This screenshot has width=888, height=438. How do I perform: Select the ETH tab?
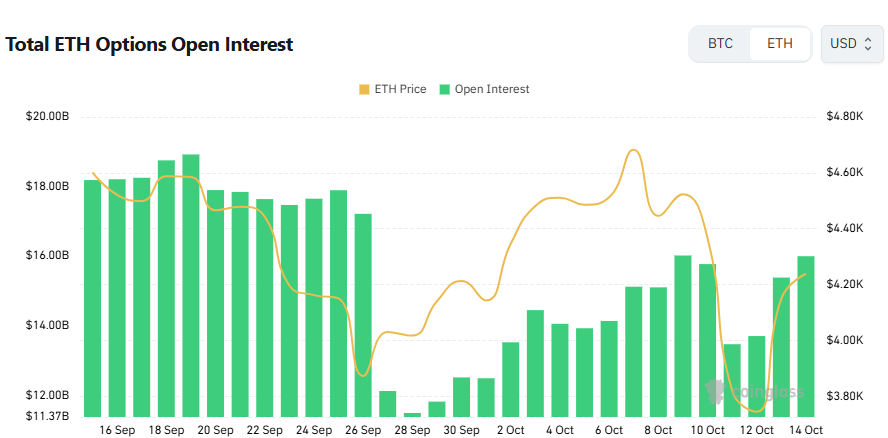pos(780,44)
